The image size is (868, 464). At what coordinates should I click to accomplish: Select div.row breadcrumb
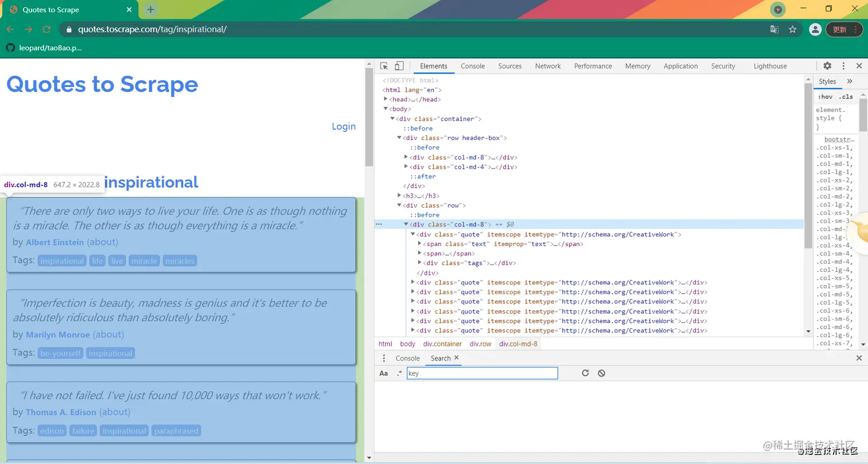(480, 344)
